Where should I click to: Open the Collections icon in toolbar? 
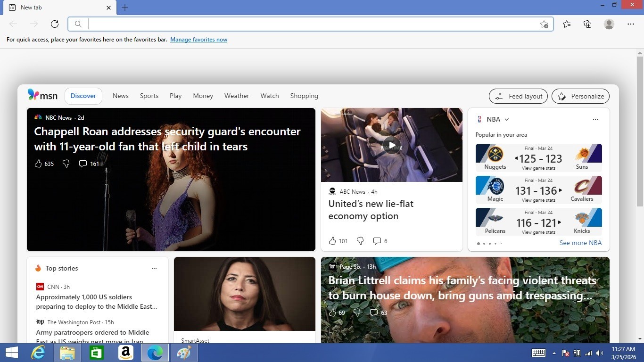(587, 24)
